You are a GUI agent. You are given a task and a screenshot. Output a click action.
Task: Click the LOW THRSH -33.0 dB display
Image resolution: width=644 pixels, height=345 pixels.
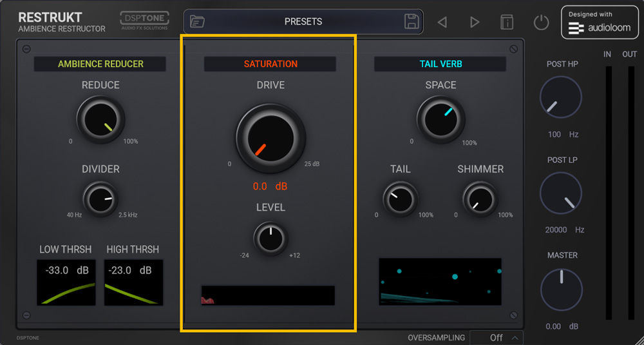pyautogui.click(x=66, y=282)
